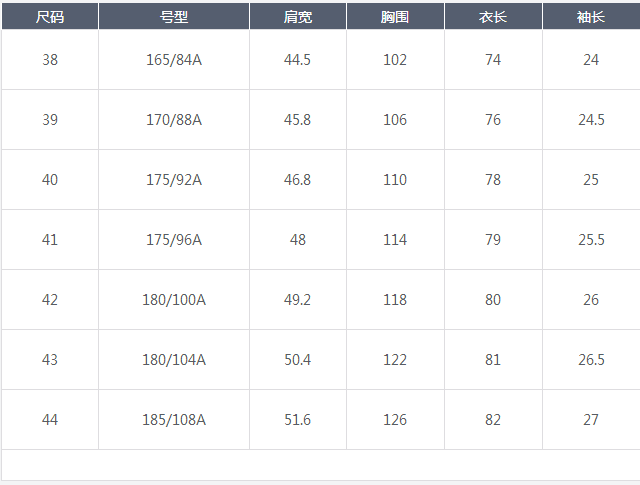Viewport: 640px width, 485px height.
Task: Select size 41 row label
Action: (x=50, y=240)
